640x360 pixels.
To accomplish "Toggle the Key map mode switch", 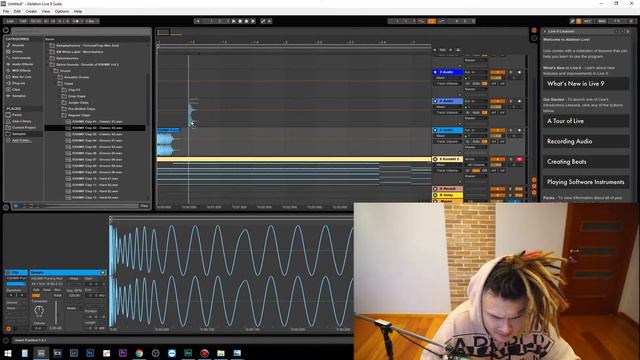I will coord(588,21).
